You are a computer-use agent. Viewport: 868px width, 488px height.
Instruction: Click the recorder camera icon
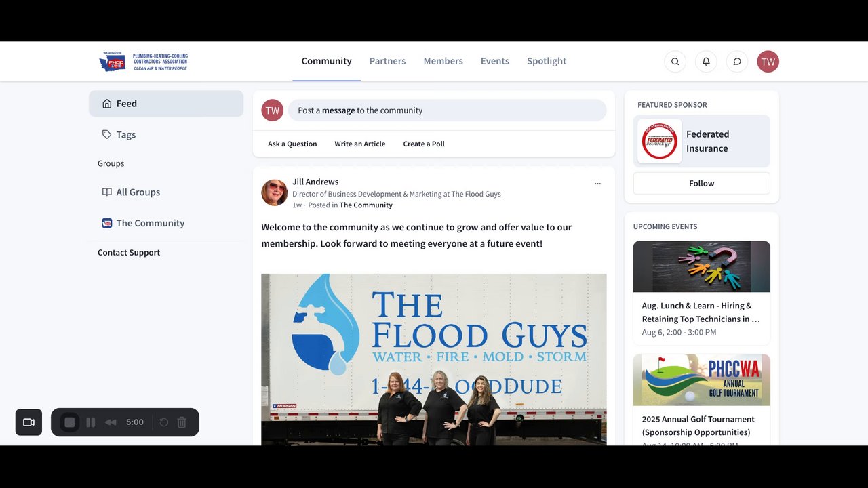28,422
